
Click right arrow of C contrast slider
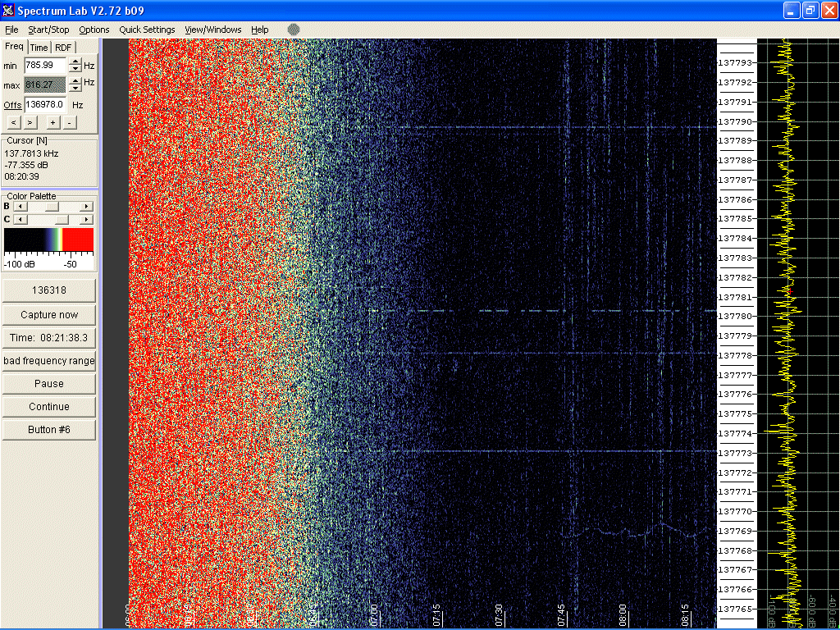coord(86,220)
